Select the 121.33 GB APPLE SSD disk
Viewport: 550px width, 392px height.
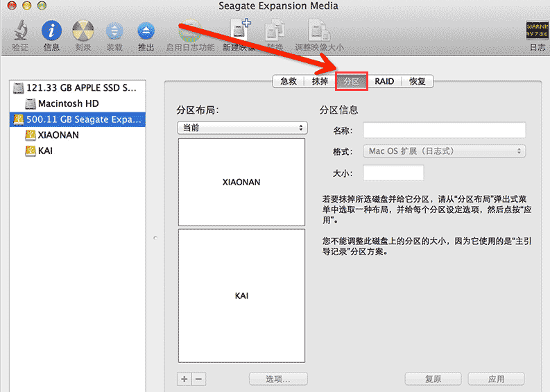(78, 87)
